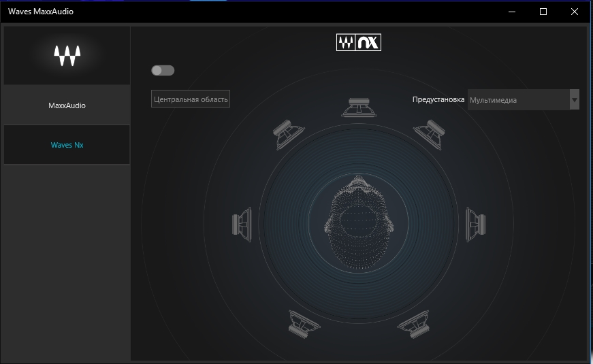Select the front-right speaker icon
The image size is (593, 364).
429,135
